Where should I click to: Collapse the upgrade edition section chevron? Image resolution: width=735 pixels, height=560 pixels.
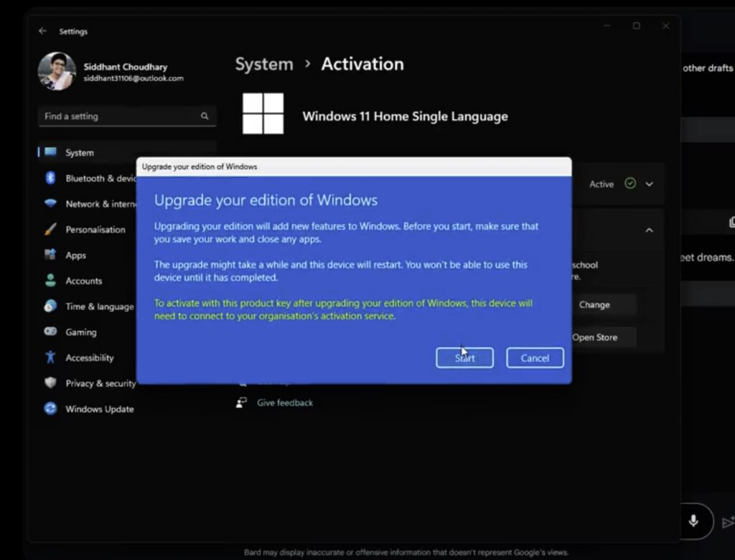(649, 230)
